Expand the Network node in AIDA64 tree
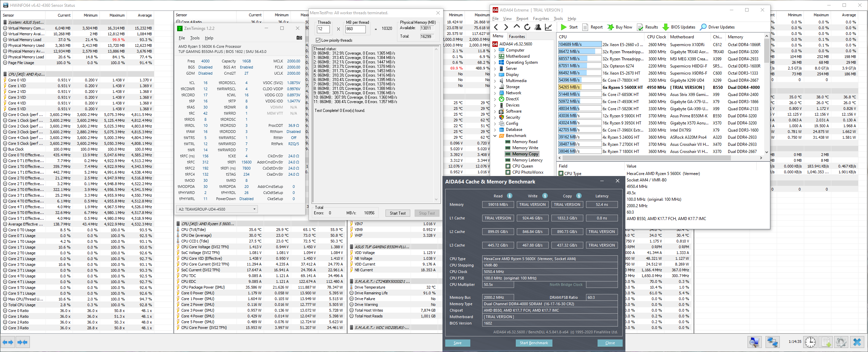The image size is (868, 352). [x=495, y=93]
